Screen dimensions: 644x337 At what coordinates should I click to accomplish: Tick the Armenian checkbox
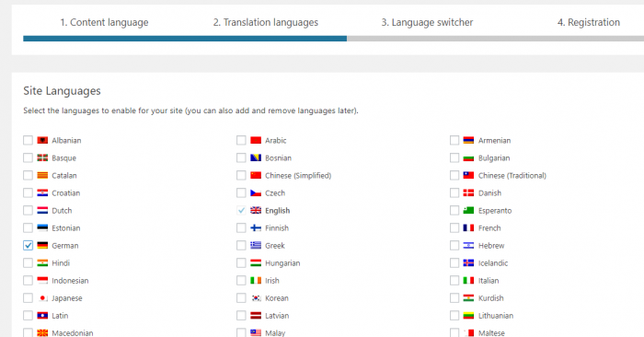(x=454, y=141)
